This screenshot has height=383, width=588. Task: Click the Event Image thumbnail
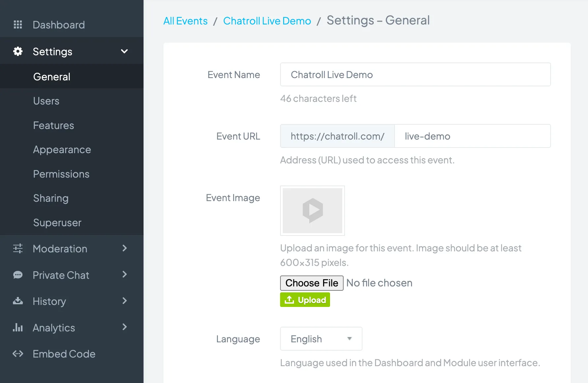(313, 211)
